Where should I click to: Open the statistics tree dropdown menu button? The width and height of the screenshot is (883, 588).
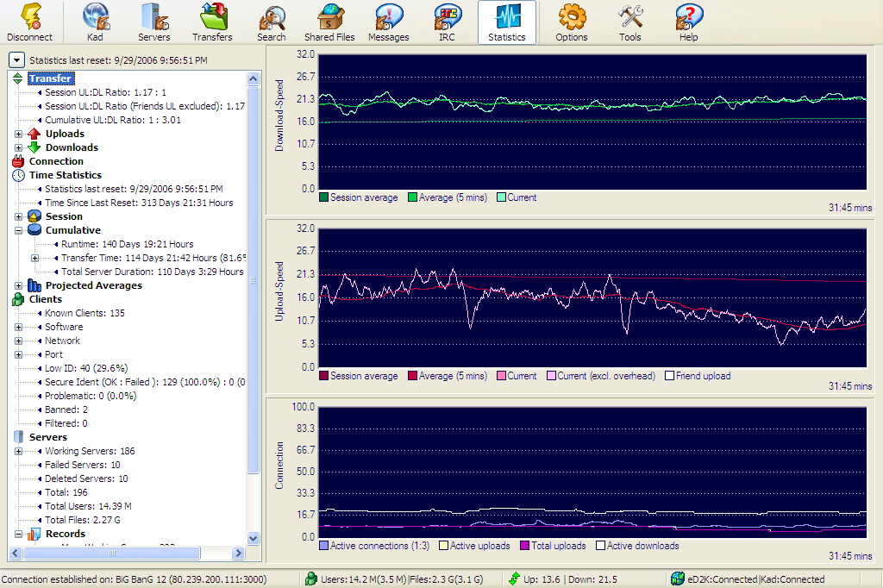tap(16, 60)
